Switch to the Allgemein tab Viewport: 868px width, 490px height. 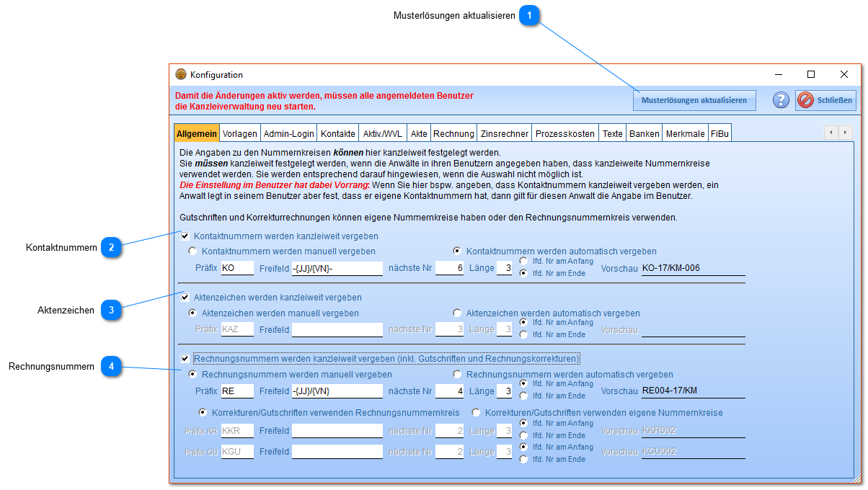coord(197,133)
